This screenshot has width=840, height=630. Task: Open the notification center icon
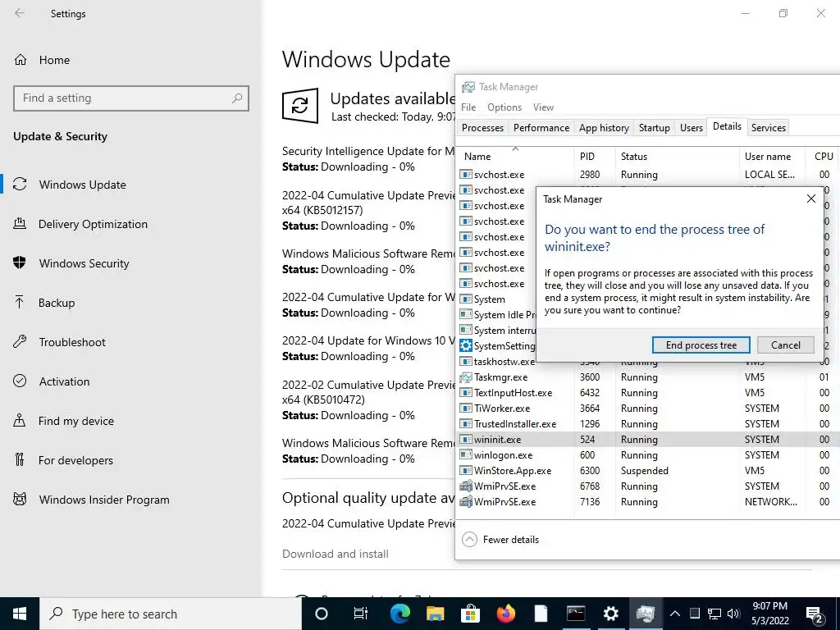click(x=815, y=614)
